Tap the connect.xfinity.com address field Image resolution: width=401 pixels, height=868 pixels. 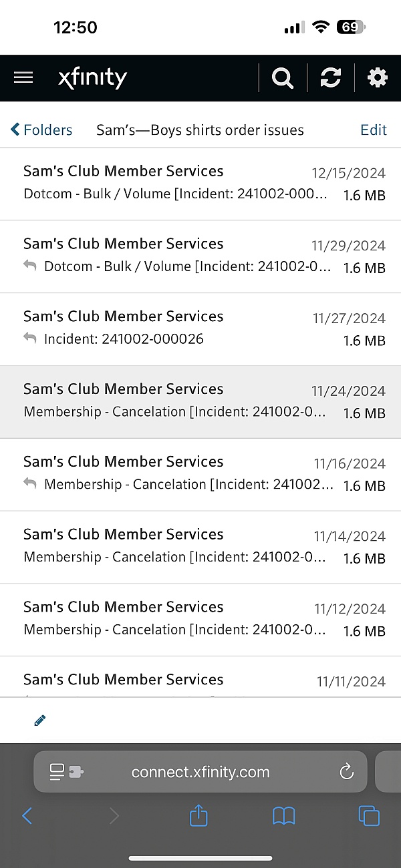click(200, 773)
